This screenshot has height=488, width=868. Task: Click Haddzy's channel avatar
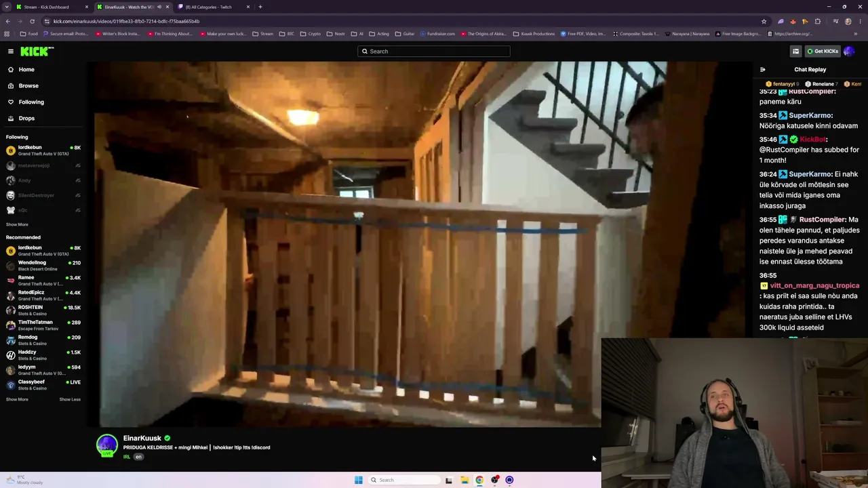(x=11, y=355)
